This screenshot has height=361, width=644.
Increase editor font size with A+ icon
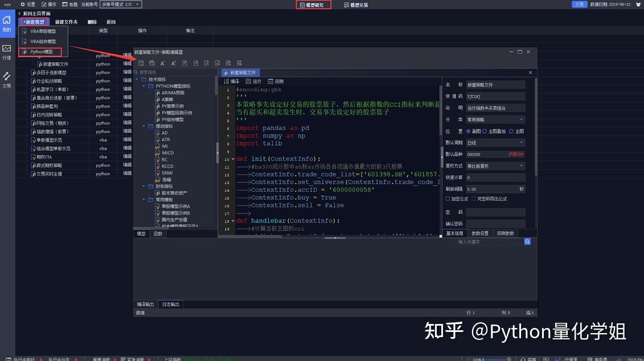pos(174,63)
